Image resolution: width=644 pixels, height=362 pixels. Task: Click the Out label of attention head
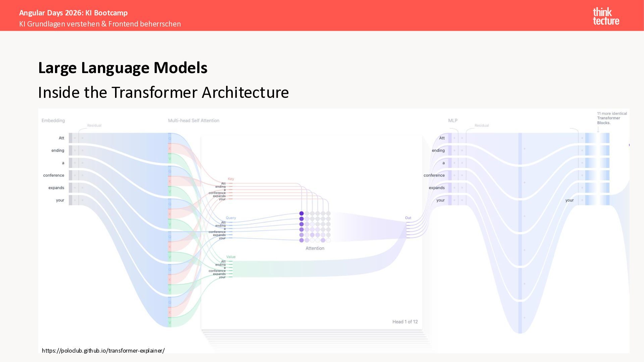408,218
